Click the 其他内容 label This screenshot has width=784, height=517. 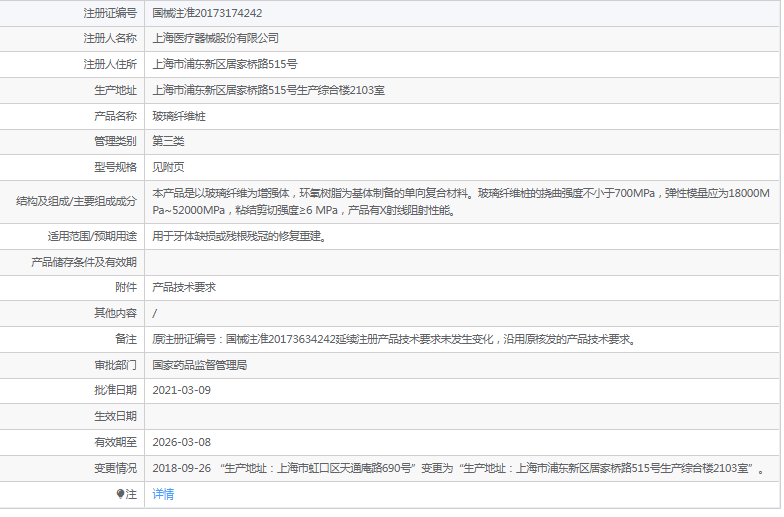point(116,313)
